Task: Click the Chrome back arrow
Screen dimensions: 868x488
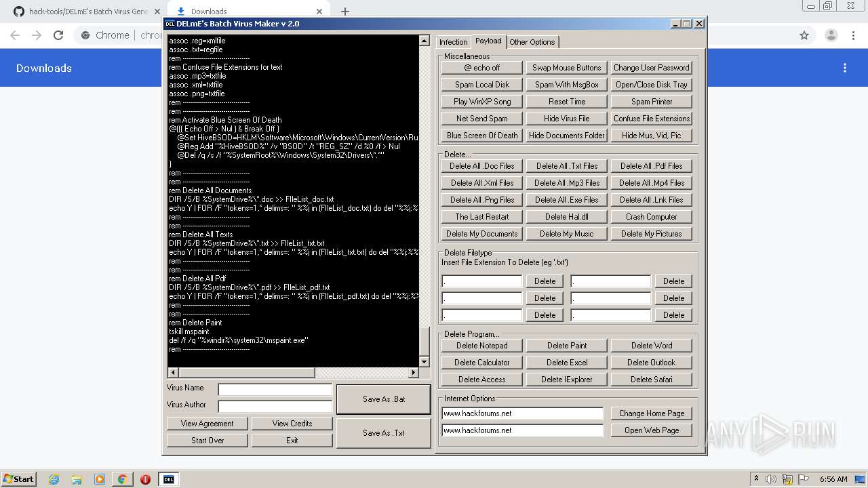Action: point(15,35)
